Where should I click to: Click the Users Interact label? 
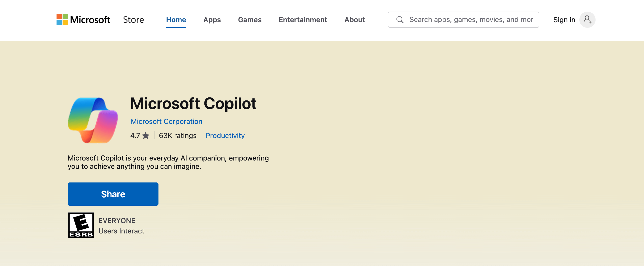click(x=121, y=231)
